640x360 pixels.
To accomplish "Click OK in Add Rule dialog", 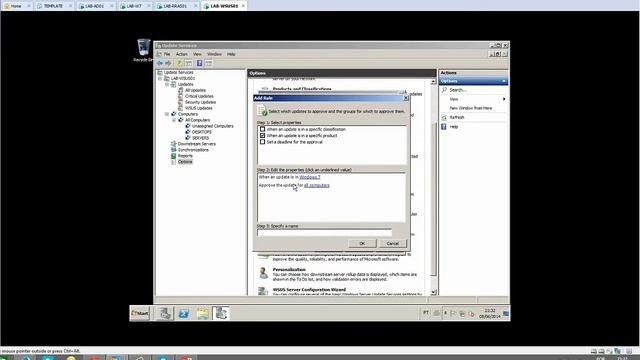I will click(x=362, y=243).
